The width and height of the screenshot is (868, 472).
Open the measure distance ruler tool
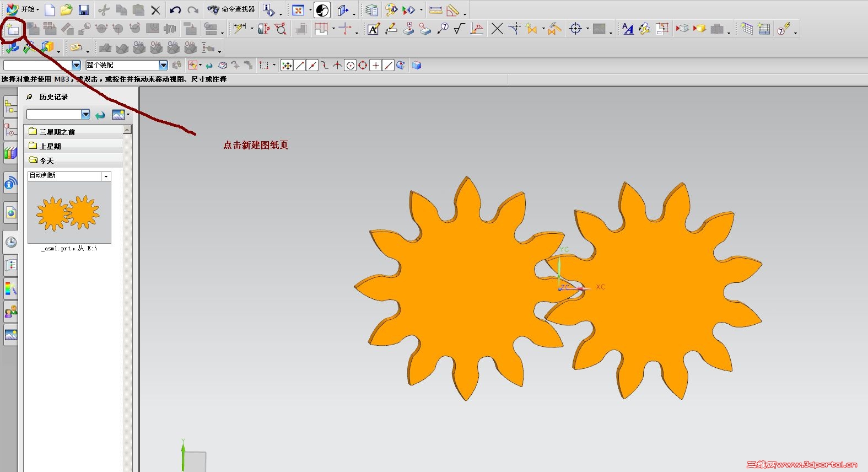coord(436,10)
